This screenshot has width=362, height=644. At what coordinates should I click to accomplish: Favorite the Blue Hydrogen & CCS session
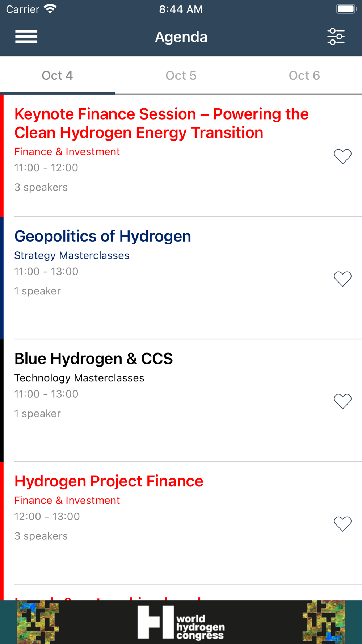click(342, 401)
